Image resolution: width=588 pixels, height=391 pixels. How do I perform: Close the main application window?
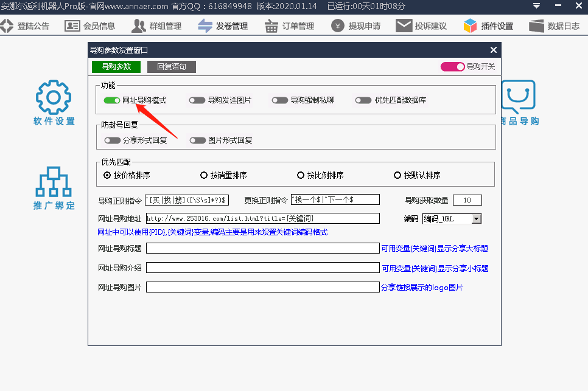tap(579, 5)
